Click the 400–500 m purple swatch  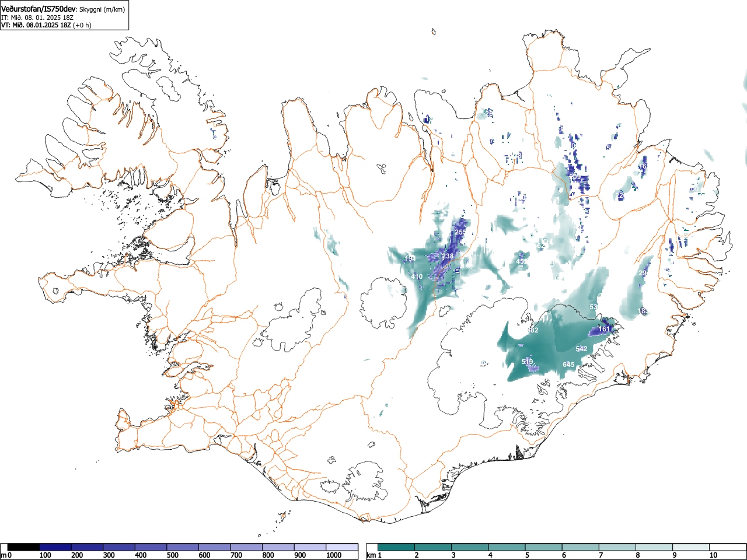click(151, 547)
